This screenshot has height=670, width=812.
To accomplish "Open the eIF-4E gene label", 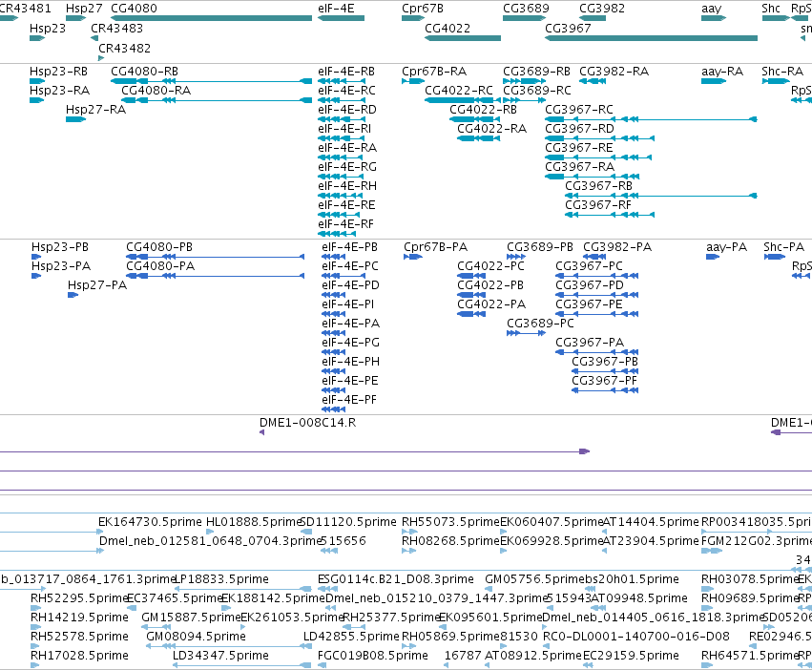I will [336, 9].
